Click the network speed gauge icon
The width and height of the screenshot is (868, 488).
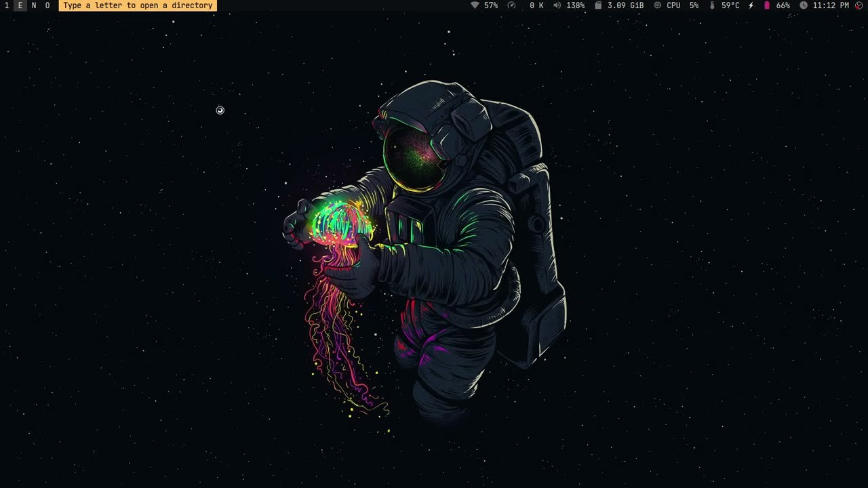click(512, 5)
